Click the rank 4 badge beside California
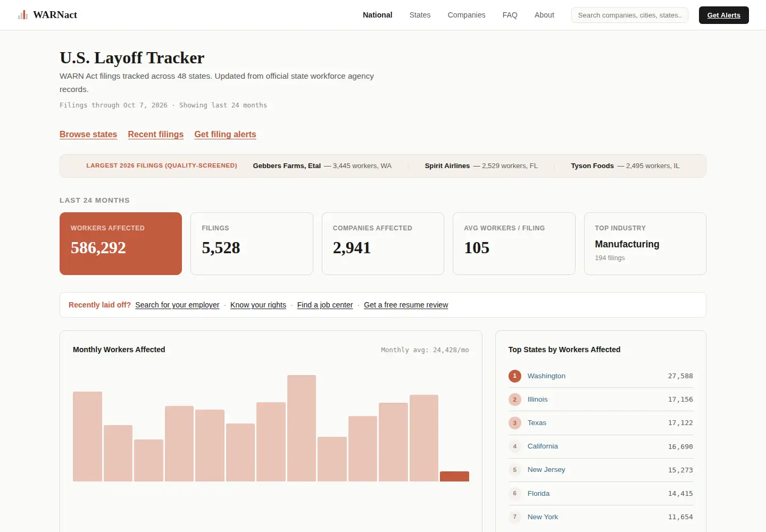This screenshot has width=766, height=532. pos(514,446)
